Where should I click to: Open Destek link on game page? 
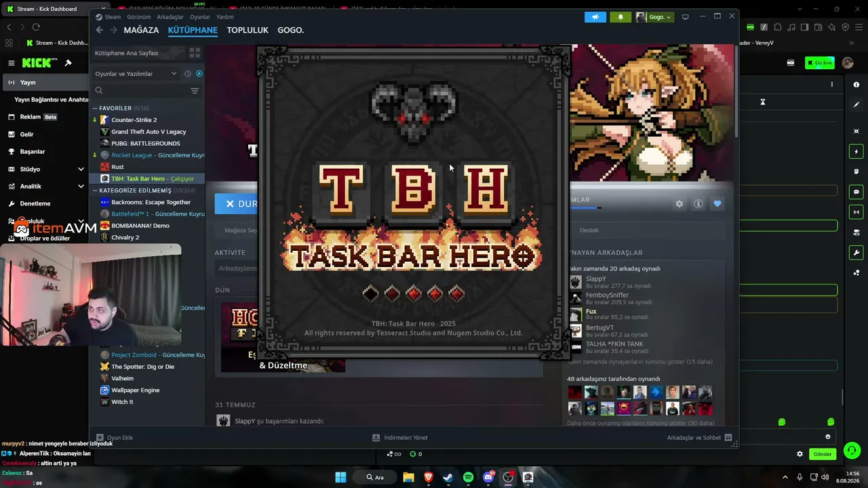pyautogui.click(x=589, y=230)
